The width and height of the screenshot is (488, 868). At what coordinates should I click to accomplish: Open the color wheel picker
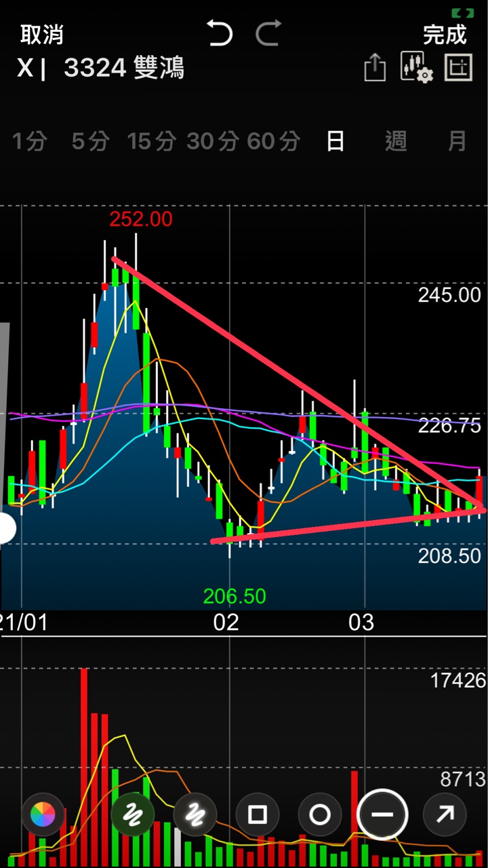(43, 814)
